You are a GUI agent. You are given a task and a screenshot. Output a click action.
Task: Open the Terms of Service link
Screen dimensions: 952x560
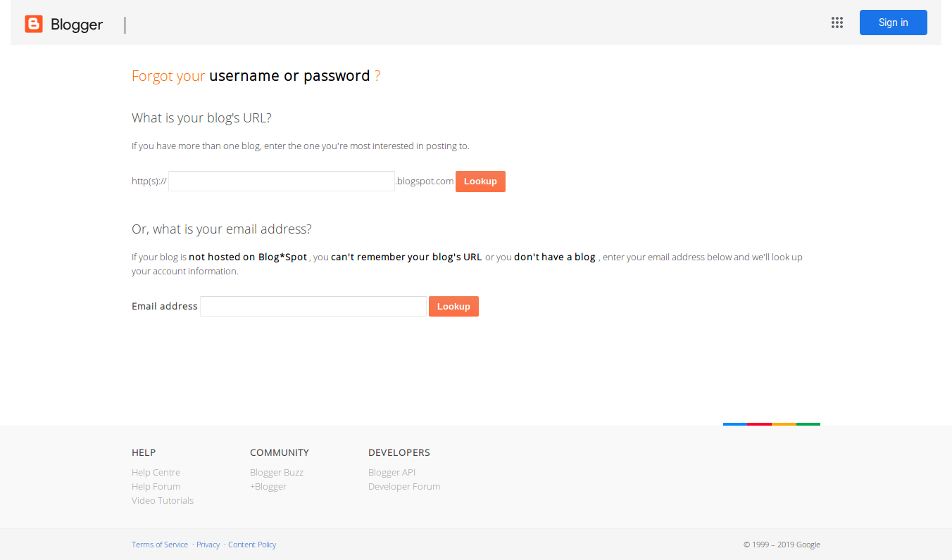coord(160,544)
